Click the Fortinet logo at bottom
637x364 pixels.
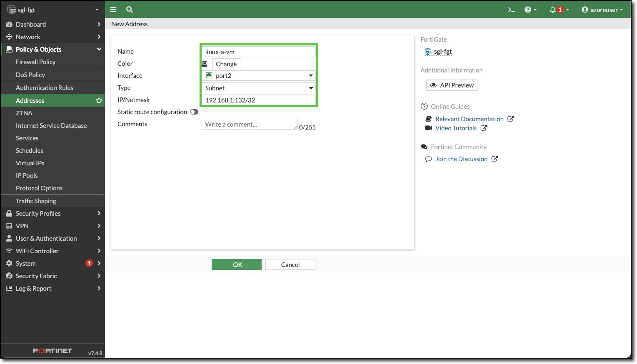click(52, 351)
